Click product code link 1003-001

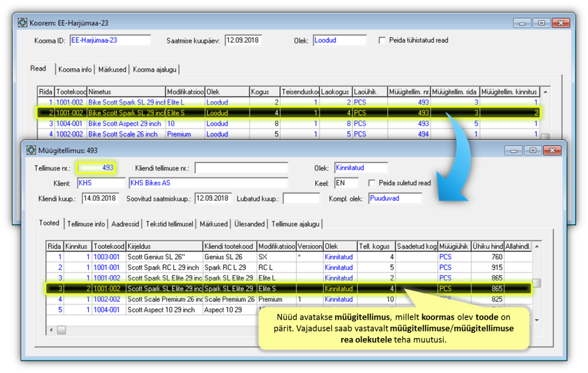pyautogui.click(x=106, y=257)
